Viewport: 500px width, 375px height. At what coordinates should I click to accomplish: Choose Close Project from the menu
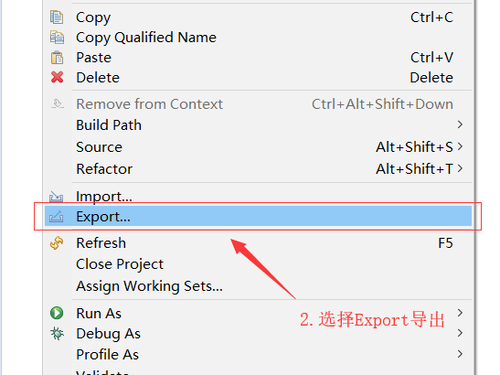click(x=120, y=264)
